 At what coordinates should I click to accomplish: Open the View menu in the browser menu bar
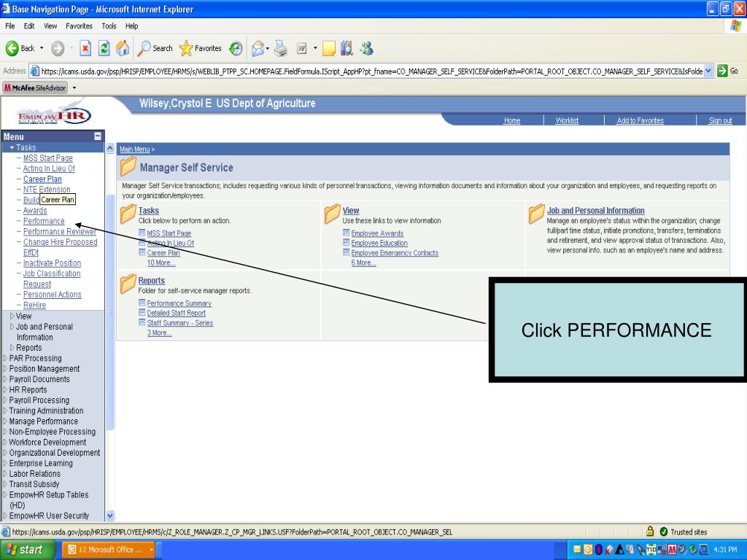click(50, 26)
